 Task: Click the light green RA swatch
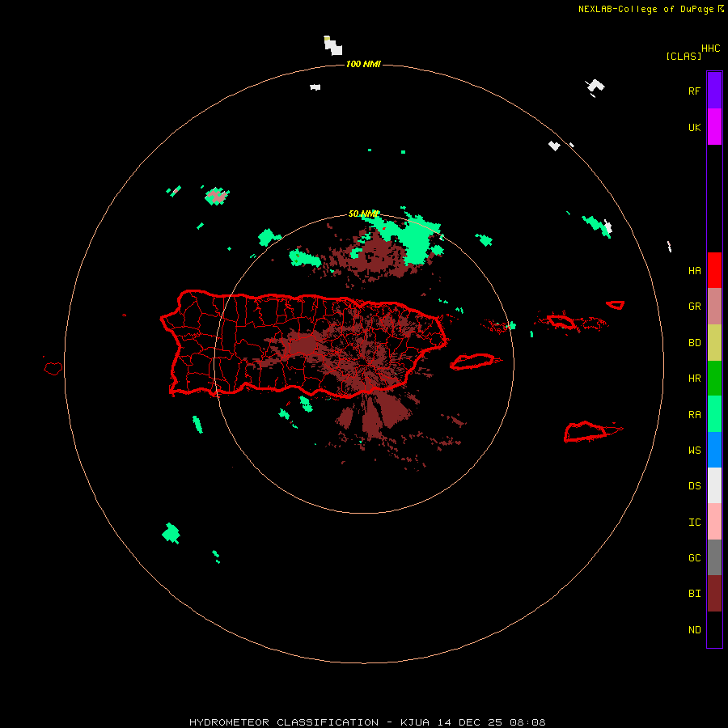[714, 414]
